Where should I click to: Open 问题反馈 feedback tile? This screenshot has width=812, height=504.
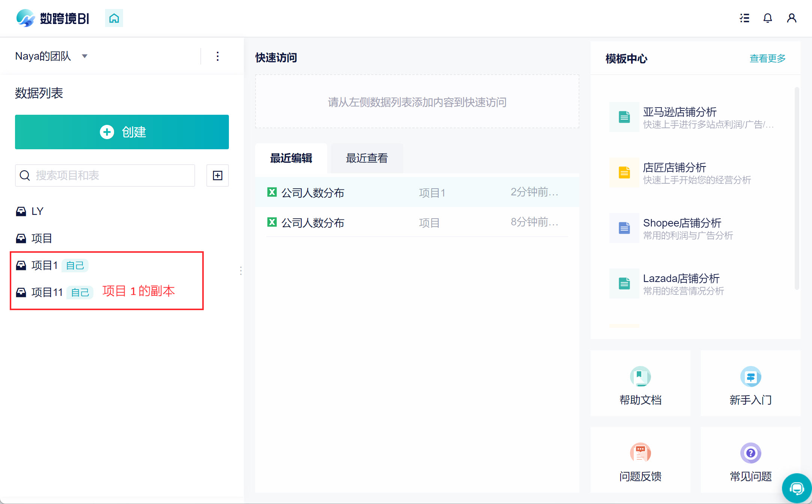640,460
